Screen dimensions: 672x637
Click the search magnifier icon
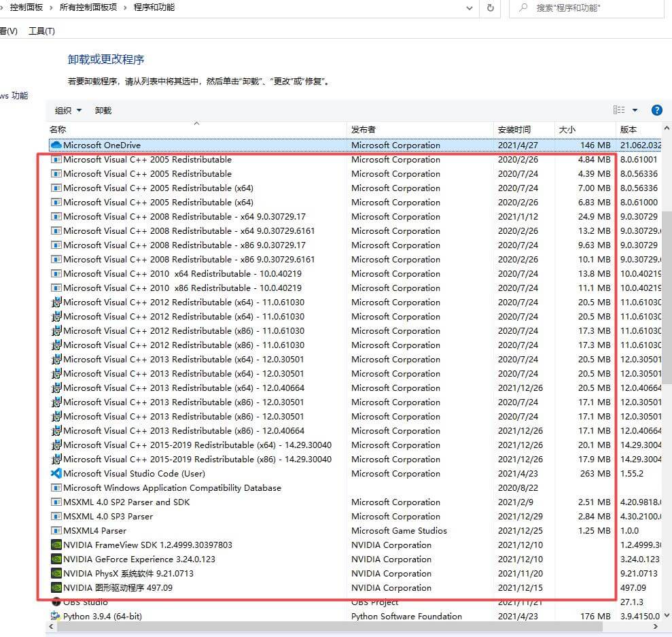tap(523, 7)
